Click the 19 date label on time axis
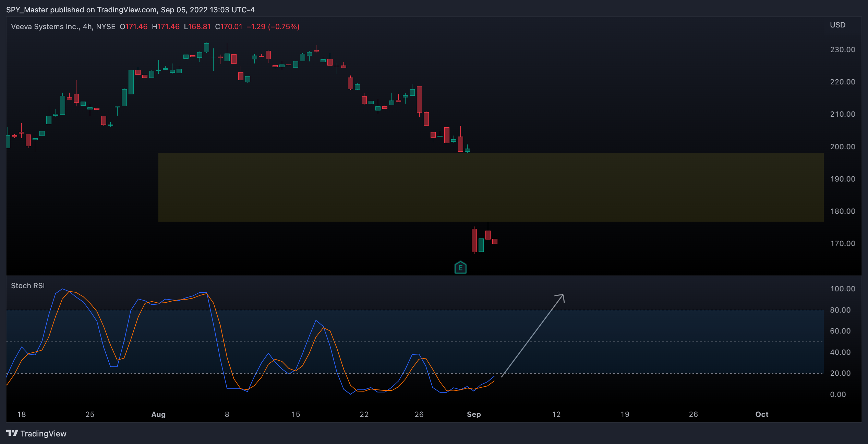The image size is (868, 444). (625, 414)
